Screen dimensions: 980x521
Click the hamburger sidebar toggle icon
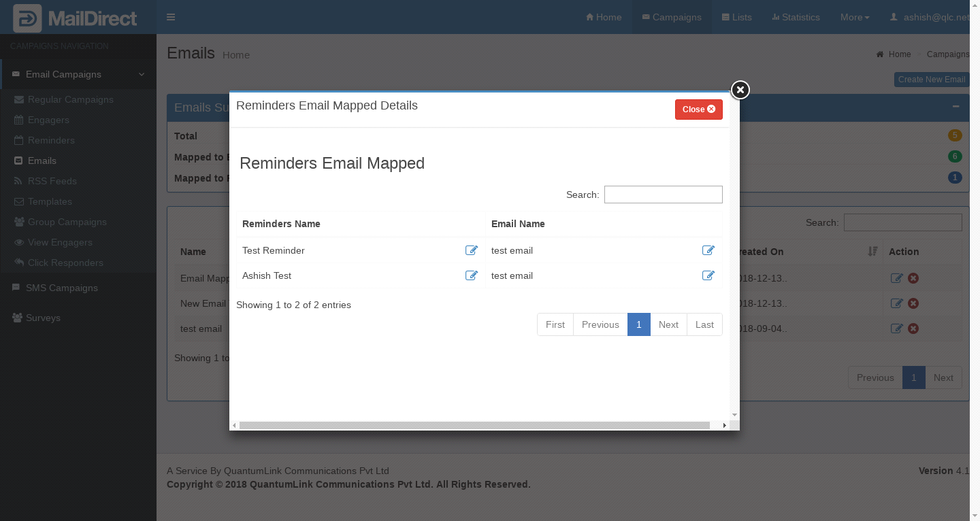point(171,17)
